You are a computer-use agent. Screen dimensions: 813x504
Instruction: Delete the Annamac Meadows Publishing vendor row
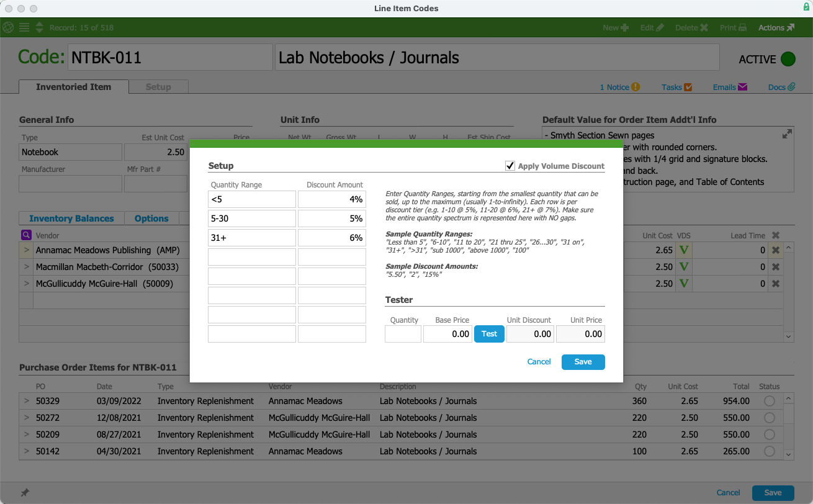coord(775,250)
